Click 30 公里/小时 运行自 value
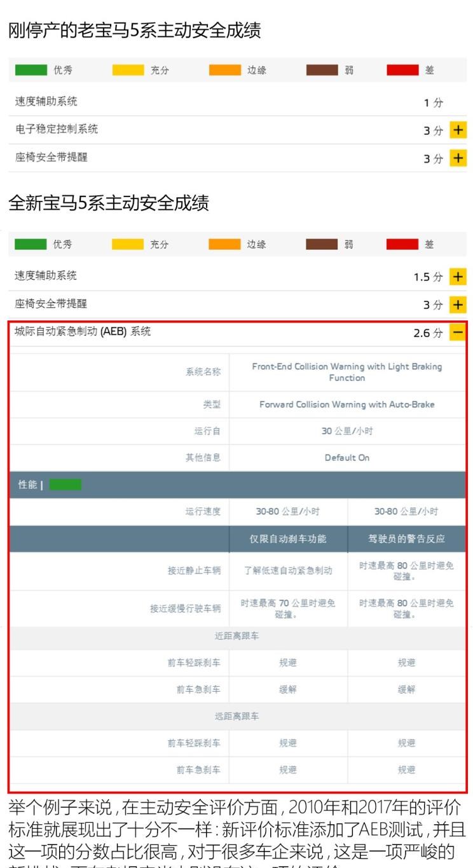The width and height of the screenshot is (473, 868). (347, 431)
